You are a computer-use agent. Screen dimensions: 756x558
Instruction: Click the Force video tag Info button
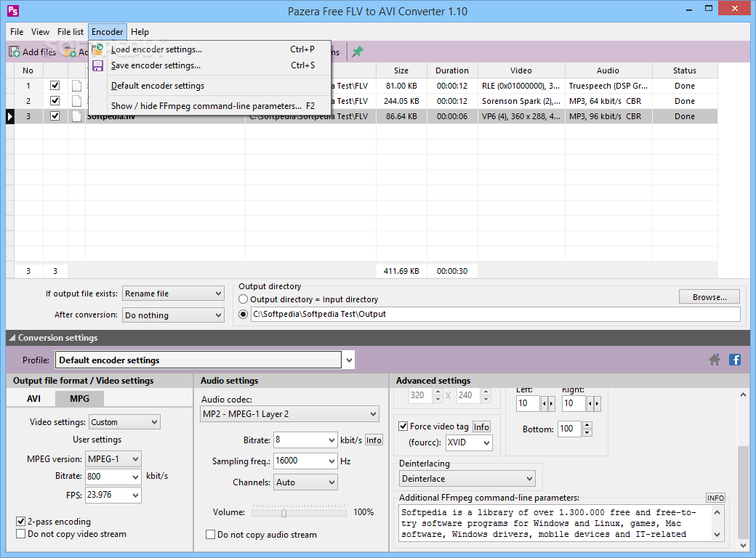tap(481, 427)
